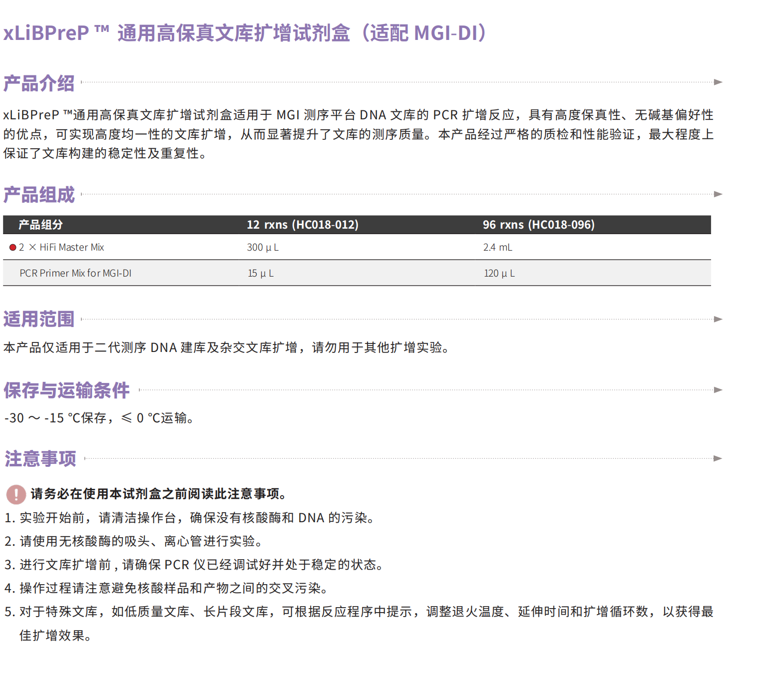The height and width of the screenshot is (673, 784).
Task: Select the page title xLiBPreP 通用高保真文库扩增试剂盒
Action: click(x=245, y=33)
